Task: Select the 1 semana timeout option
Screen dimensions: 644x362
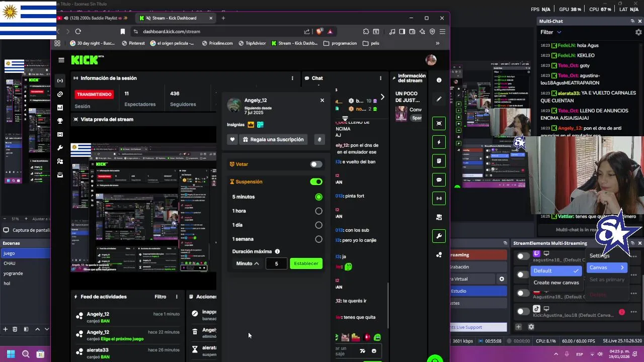Action: 318,239
